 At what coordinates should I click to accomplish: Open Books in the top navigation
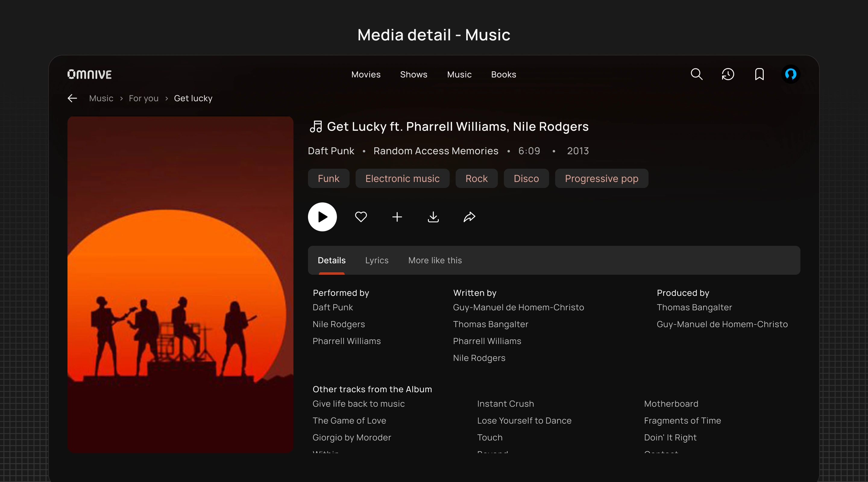click(x=503, y=74)
